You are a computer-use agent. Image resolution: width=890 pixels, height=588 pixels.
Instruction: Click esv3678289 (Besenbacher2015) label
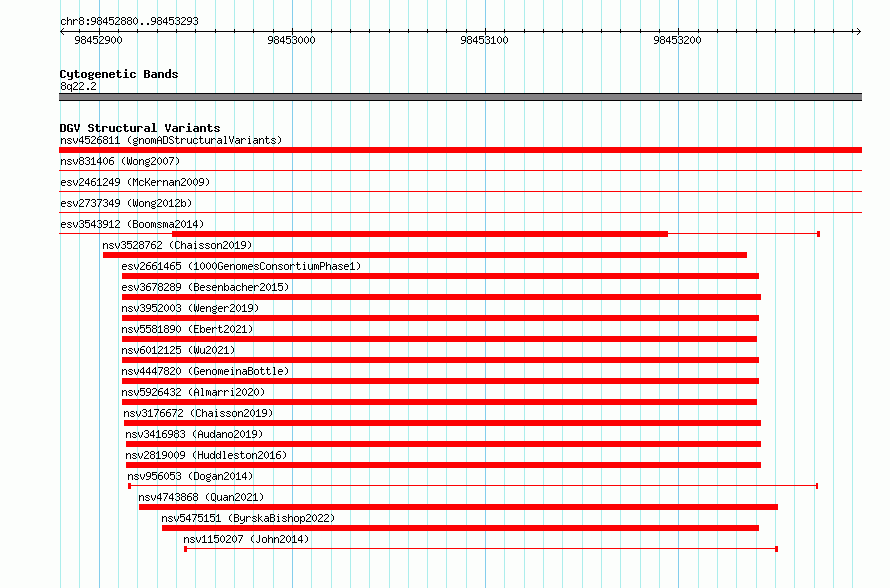tap(205, 287)
